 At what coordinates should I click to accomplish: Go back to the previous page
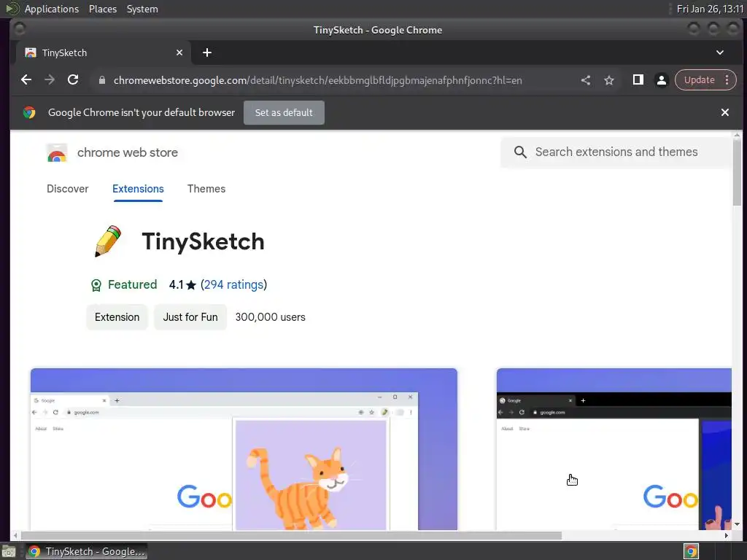pyautogui.click(x=26, y=80)
